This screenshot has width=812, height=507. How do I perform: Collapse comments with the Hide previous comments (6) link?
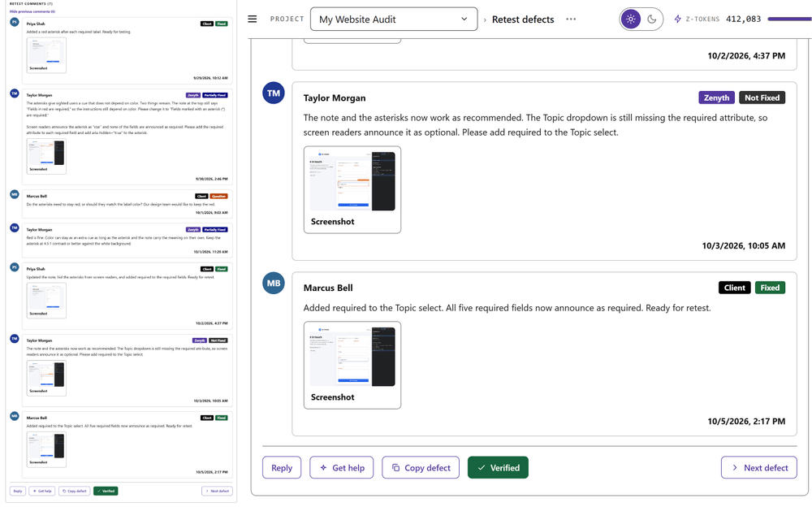[x=32, y=11]
